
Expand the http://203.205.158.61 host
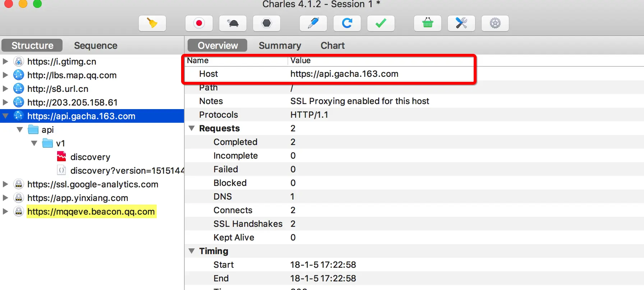pyautogui.click(x=5, y=102)
